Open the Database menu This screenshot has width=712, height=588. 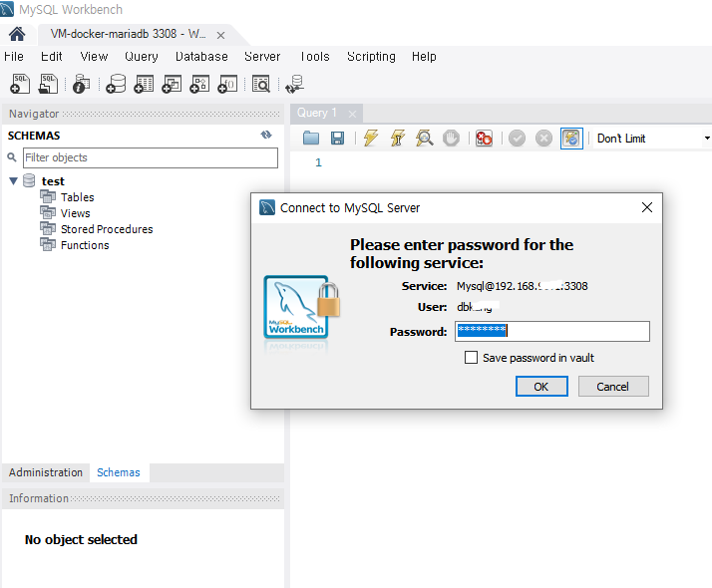click(x=201, y=56)
